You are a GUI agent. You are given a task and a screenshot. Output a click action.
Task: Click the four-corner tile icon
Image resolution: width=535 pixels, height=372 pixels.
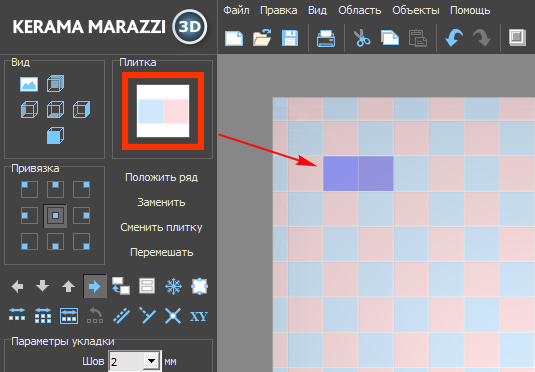pos(199,286)
